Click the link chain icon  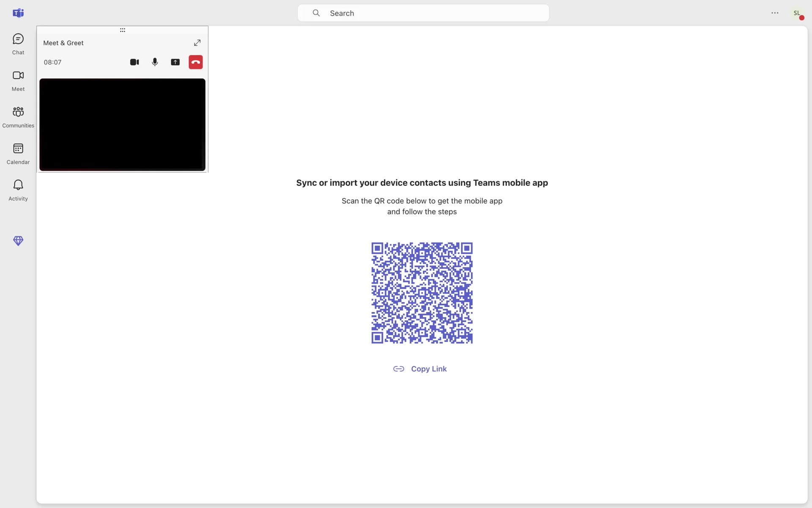pyautogui.click(x=398, y=369)
